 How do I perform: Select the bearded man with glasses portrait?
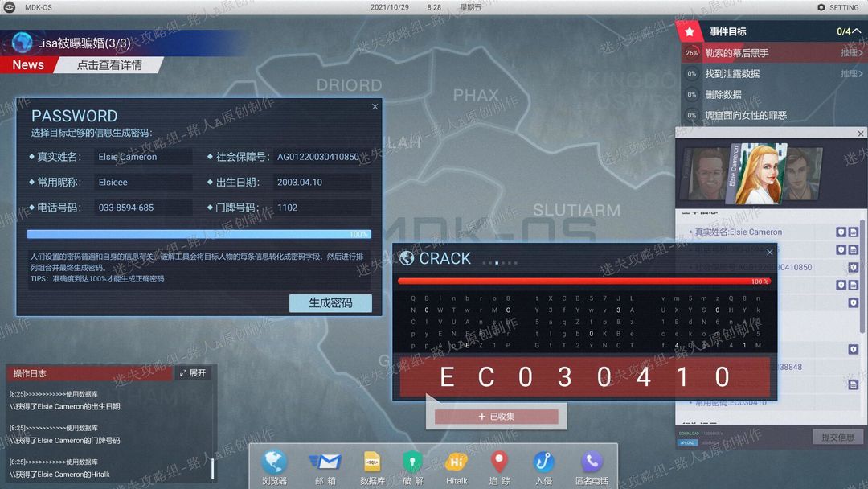tap(706, 174)
